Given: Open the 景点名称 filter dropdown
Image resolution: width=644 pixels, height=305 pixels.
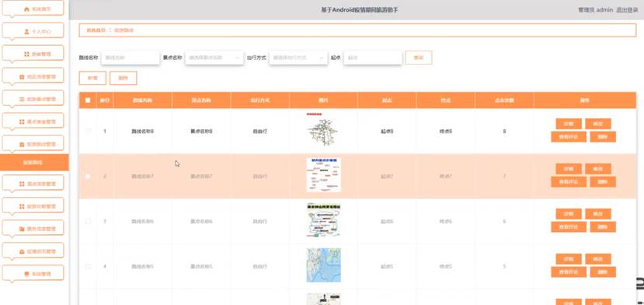Looking at the screenshot, I should (214, 58).
